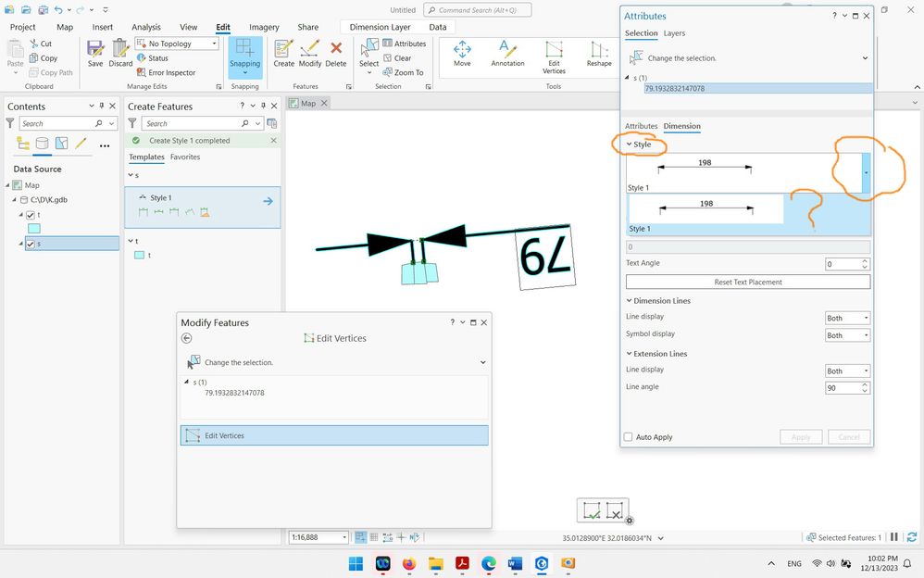Click refresh icon in status bar
Screen dimensions: 924x578
(x=912, y=537)
